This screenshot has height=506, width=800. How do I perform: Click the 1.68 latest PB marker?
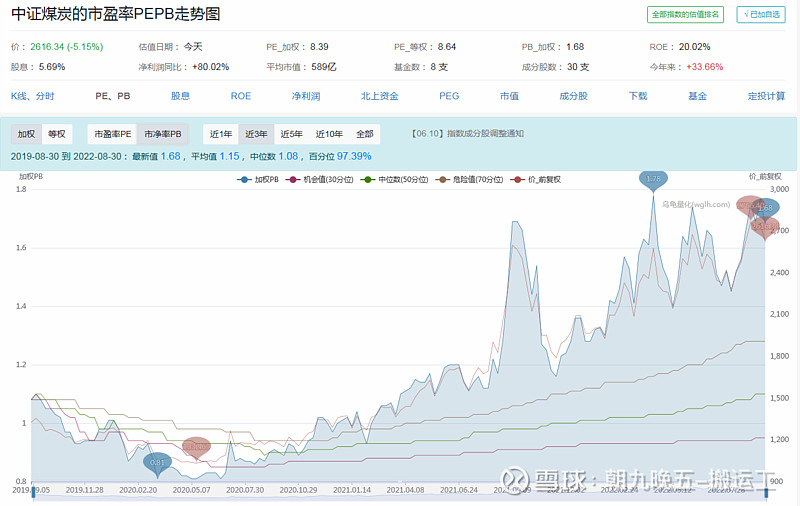click(765, 208)
